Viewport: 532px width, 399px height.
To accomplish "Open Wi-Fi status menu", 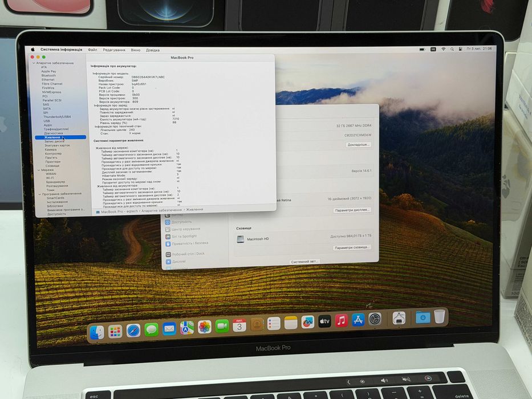I will coord(443,49).
